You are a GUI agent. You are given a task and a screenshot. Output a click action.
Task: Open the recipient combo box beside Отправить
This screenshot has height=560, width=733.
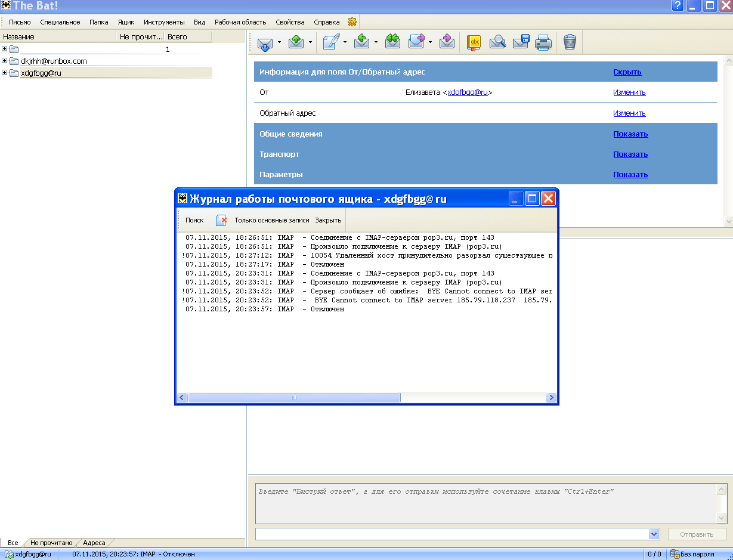point(654,534)
